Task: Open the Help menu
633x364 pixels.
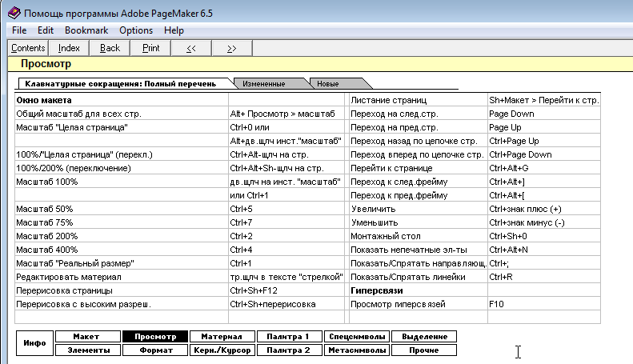Action: (174, 30)
